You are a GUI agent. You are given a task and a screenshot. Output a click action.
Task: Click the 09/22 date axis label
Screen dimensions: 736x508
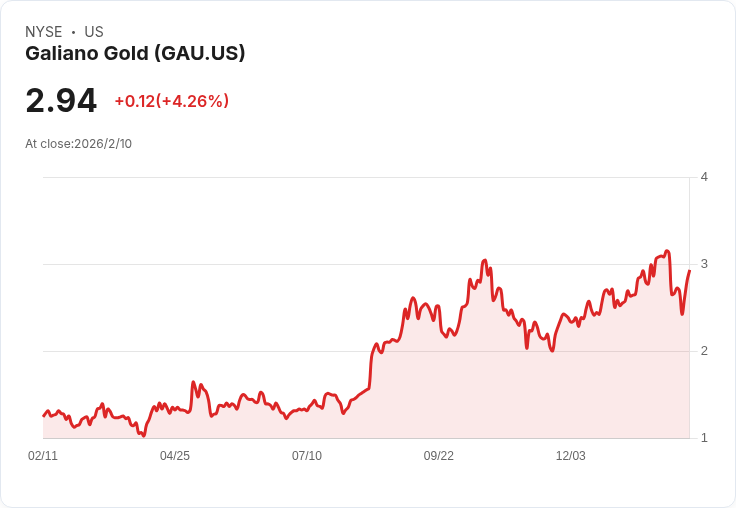click(x=439, y=456)
